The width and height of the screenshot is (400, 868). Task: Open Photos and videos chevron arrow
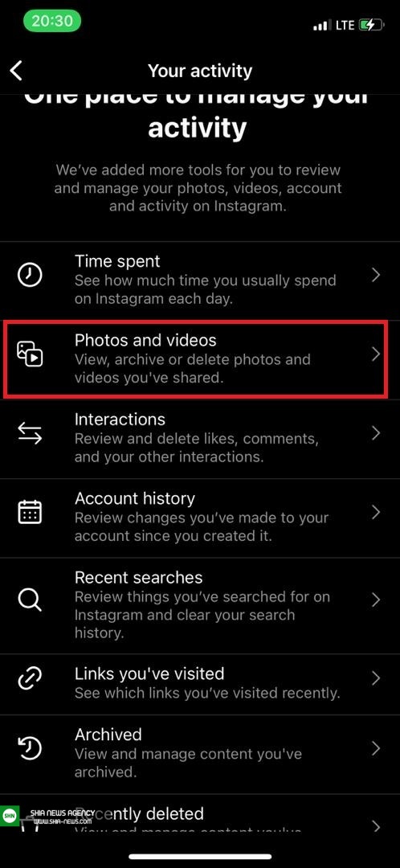tap(376, 354)
